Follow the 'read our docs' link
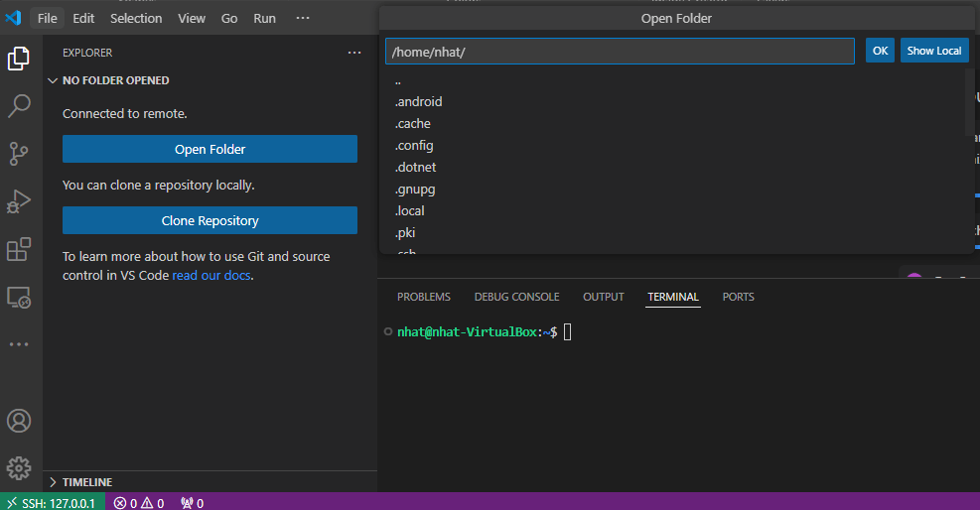Image resolution: width=980 pixels, height=510 pixels. [210, 276]
